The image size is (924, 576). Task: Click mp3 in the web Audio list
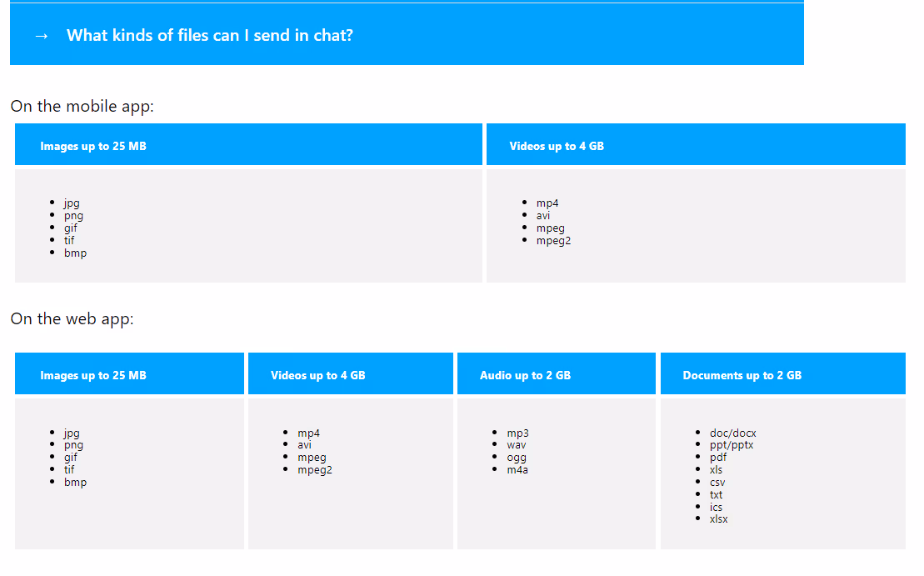517,433
